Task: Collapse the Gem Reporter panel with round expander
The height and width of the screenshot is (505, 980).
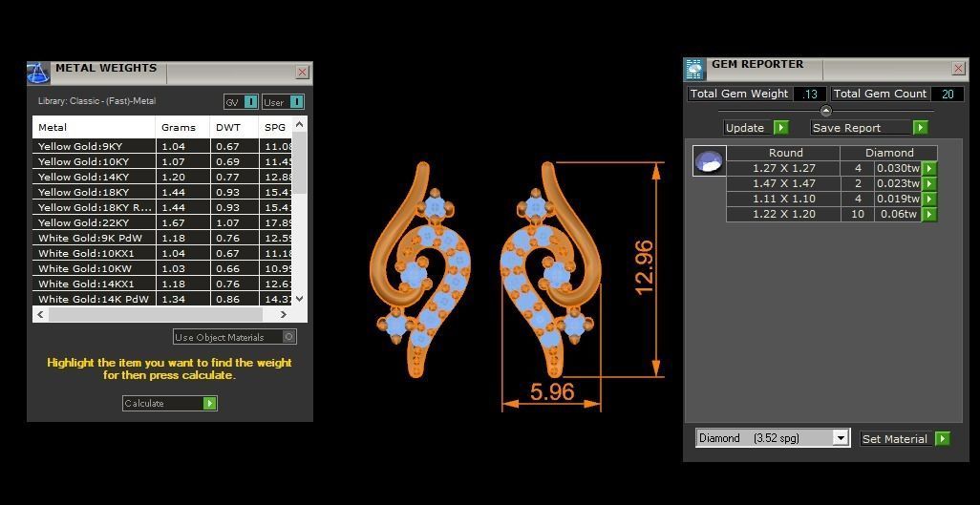Action: pyautogui.click(x=825, y=112)
